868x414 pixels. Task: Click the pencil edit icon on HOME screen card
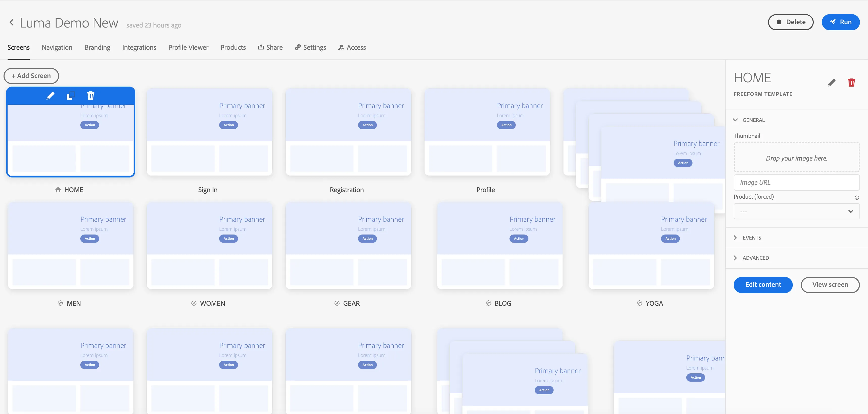50,96
